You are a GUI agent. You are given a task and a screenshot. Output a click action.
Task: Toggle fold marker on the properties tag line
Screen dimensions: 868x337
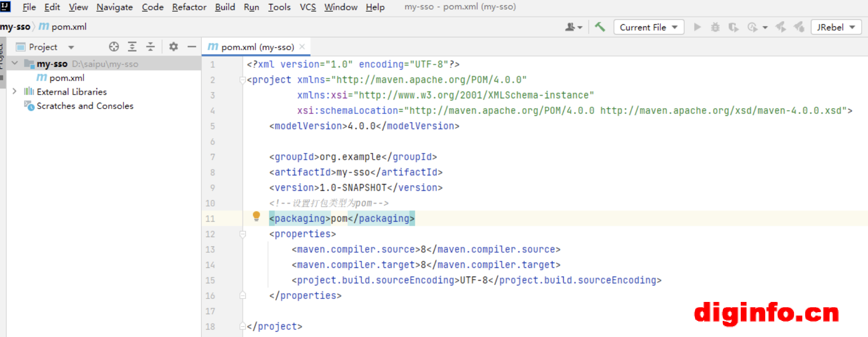tap(243, 234)
